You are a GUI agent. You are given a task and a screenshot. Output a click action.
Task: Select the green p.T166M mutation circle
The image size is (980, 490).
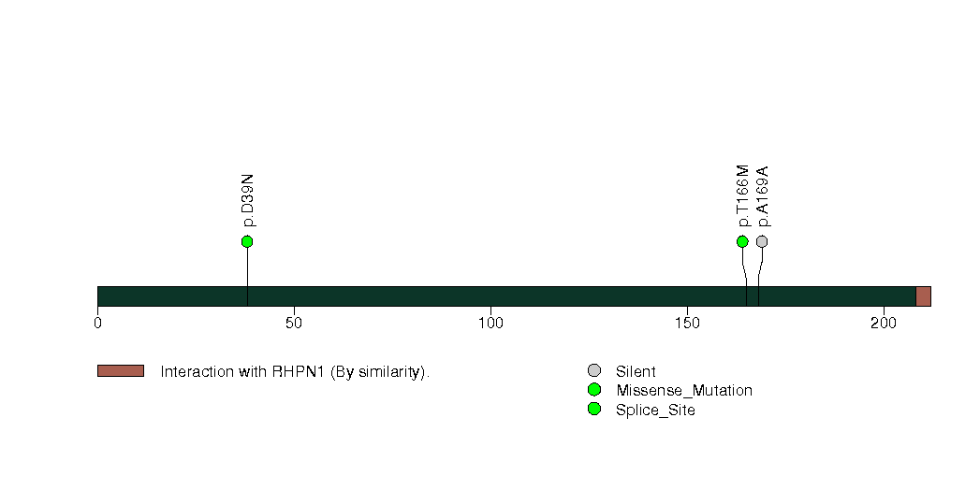tap(742, 241)
